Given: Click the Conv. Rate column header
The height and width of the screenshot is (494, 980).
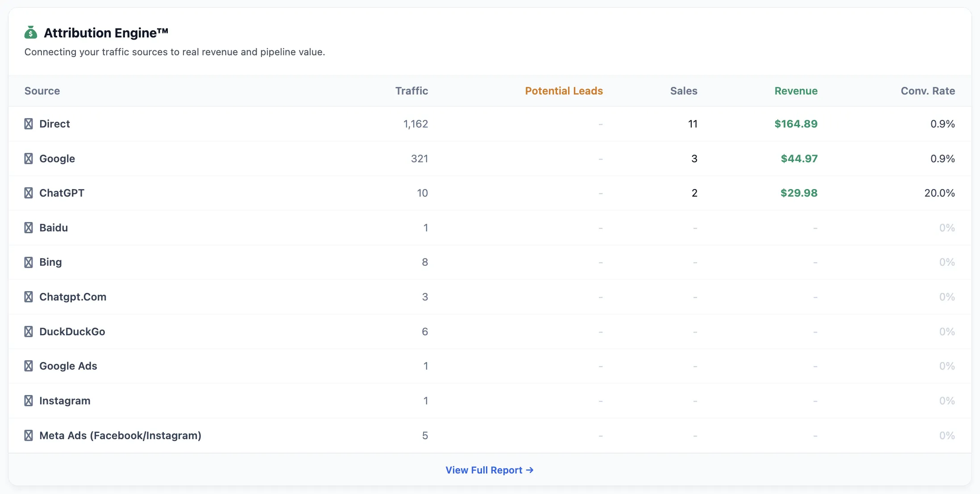Looking at the screenshot, I should tap(928, 91).
